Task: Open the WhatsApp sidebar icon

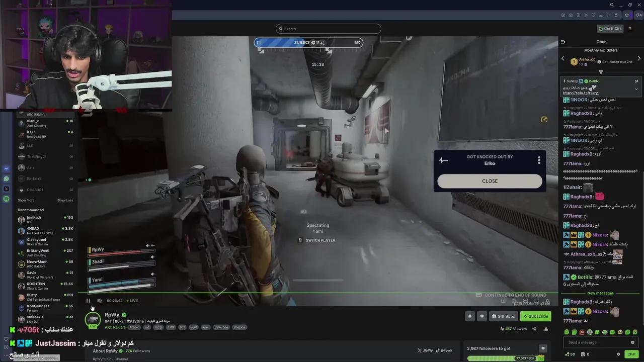Action: tap(6, 178)
